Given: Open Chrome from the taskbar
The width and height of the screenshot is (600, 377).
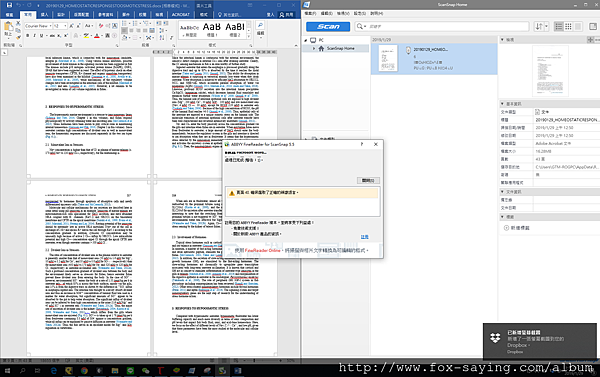Looking at the screenshot, I should coord(84,370).
